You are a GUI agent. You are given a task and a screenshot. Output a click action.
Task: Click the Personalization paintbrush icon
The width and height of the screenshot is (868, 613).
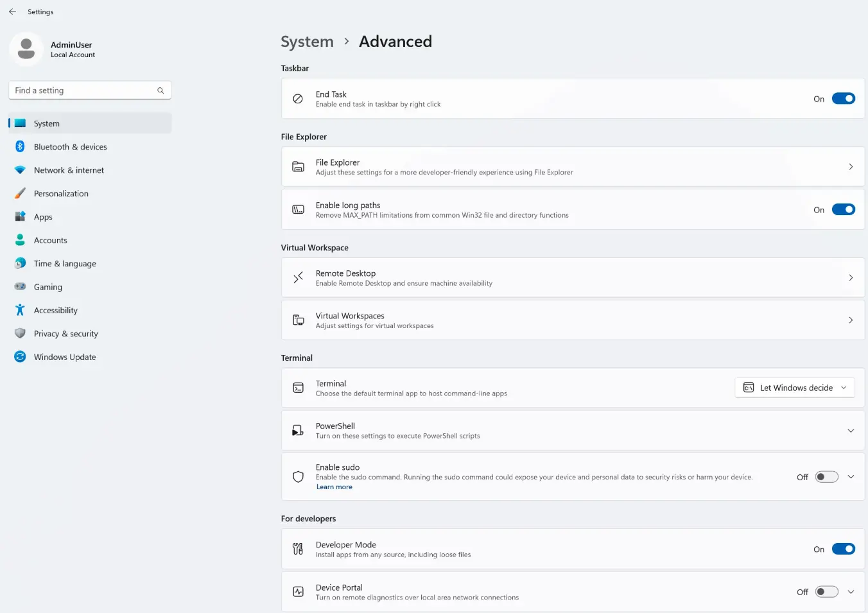(x=20, y=193)
